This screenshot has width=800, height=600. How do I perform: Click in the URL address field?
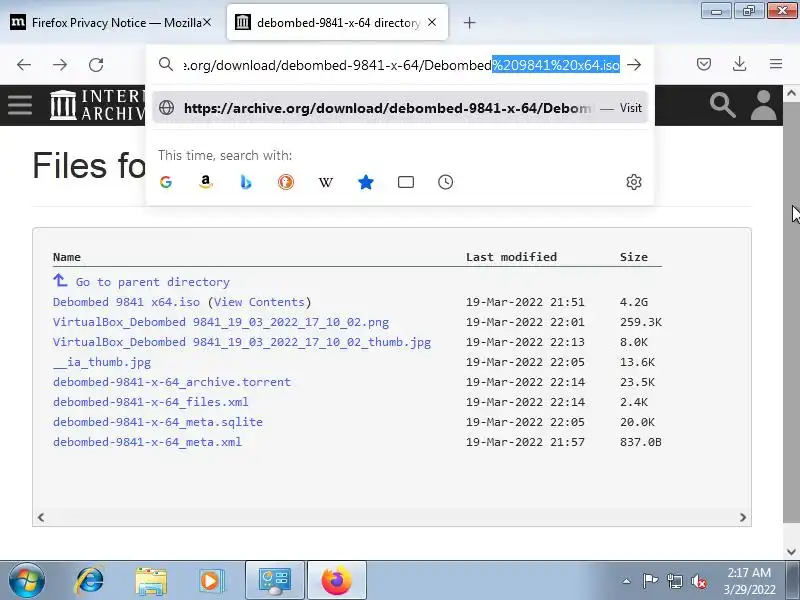(402, 65)
